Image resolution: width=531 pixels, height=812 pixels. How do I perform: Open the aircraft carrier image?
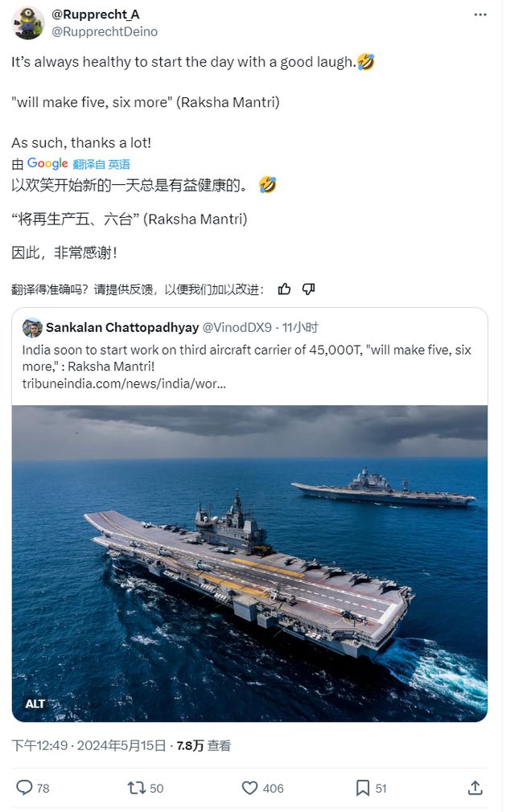coord(249,564)
